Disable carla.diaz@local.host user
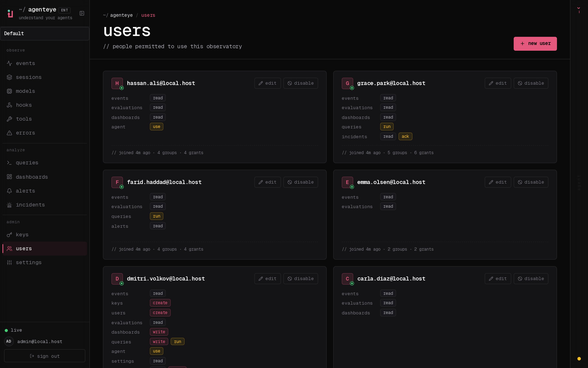This screenshot has width=588, height=368. coord(531,279)
